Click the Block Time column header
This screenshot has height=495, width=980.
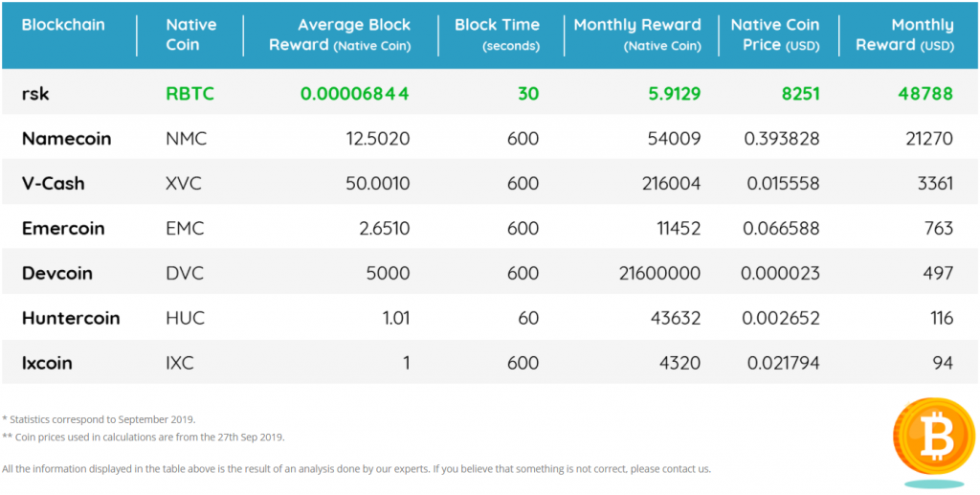tap(497, 34)
